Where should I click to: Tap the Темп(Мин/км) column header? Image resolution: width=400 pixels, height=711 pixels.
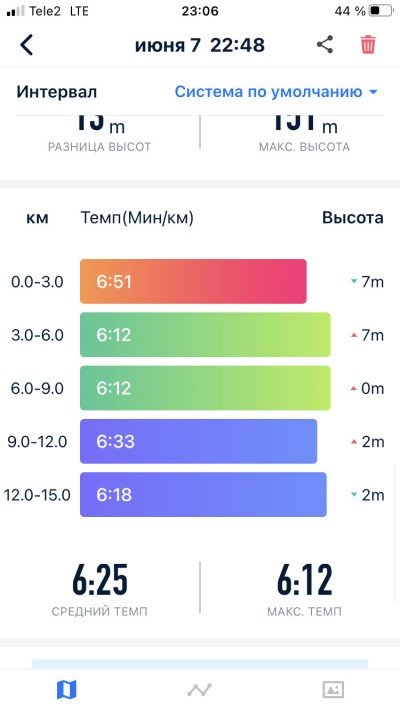point(137,218)
